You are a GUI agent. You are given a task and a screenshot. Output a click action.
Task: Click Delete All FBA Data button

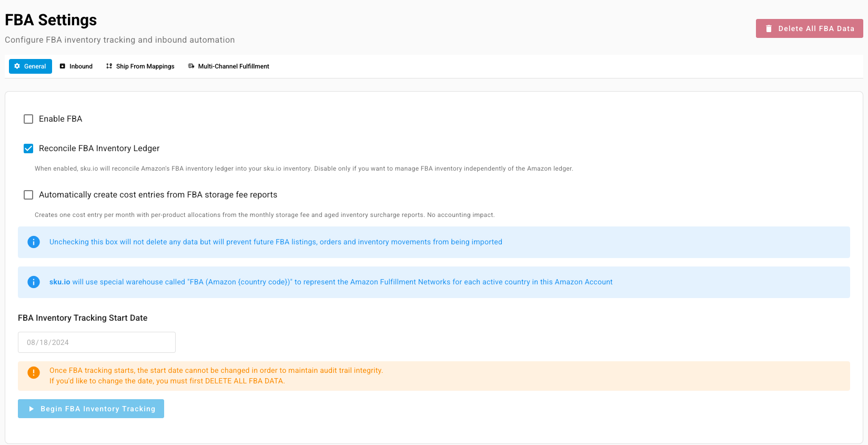pyautogui.click(x=810, y=28)
